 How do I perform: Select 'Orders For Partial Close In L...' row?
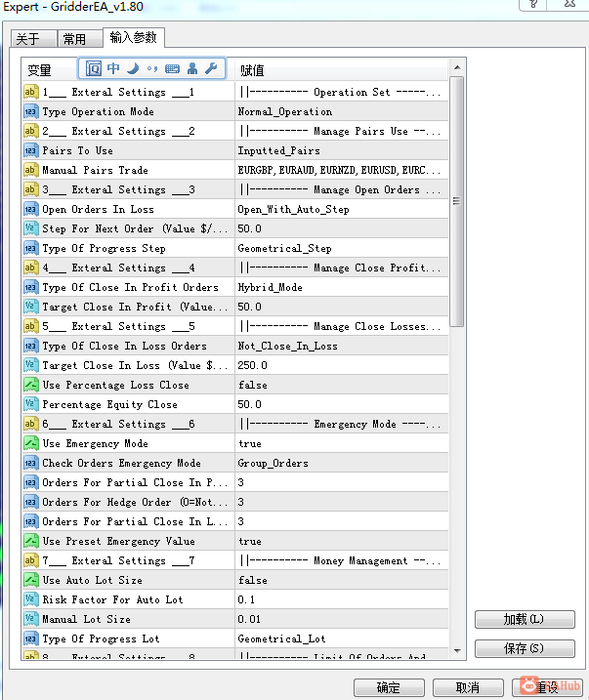click(235, 521)
